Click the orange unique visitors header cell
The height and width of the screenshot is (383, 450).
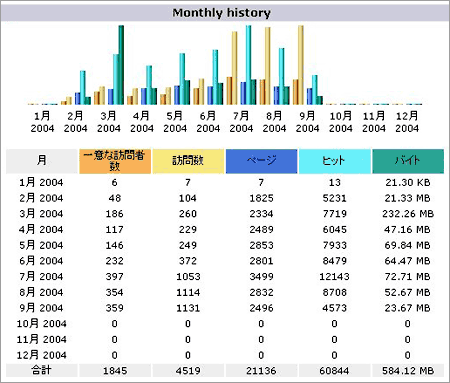coord(115,161)
